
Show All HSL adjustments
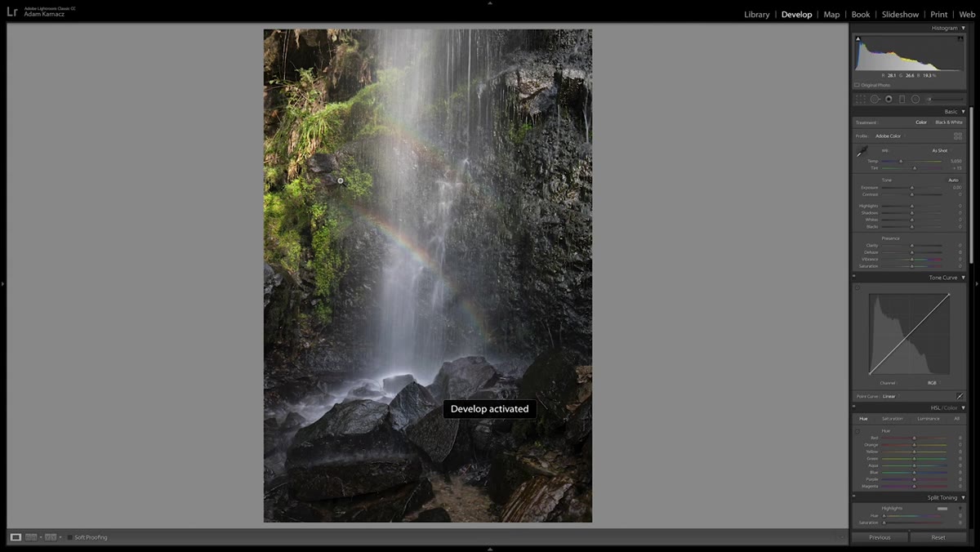coord(957,419)
